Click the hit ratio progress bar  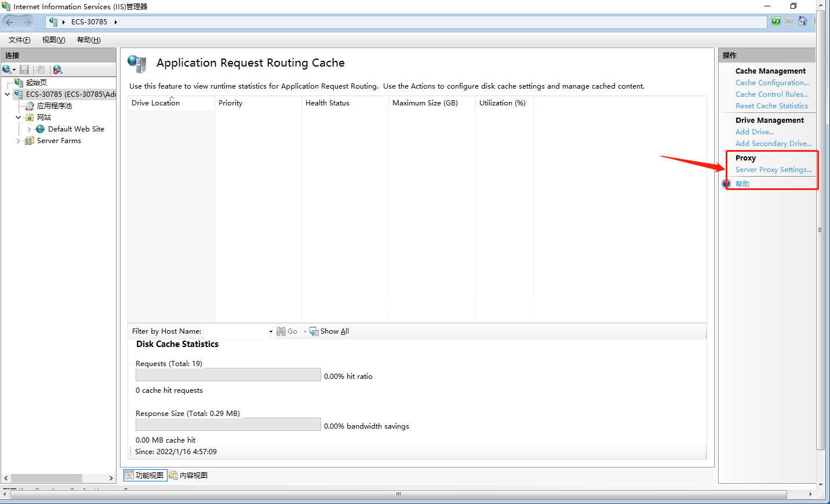[228, 374]
